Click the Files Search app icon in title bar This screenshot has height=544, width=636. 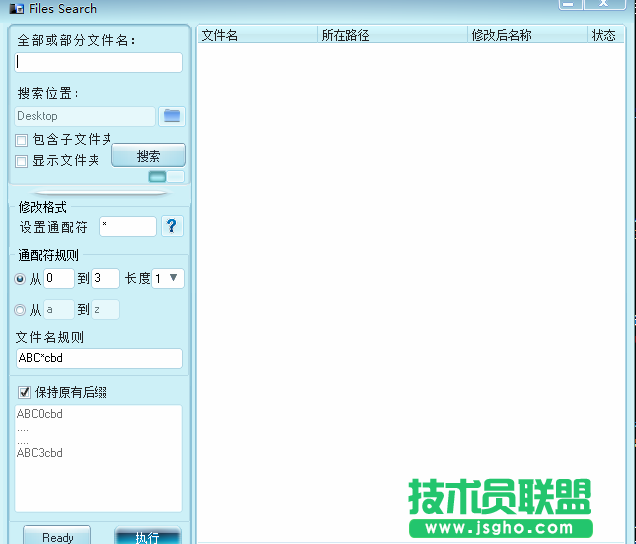17,9
